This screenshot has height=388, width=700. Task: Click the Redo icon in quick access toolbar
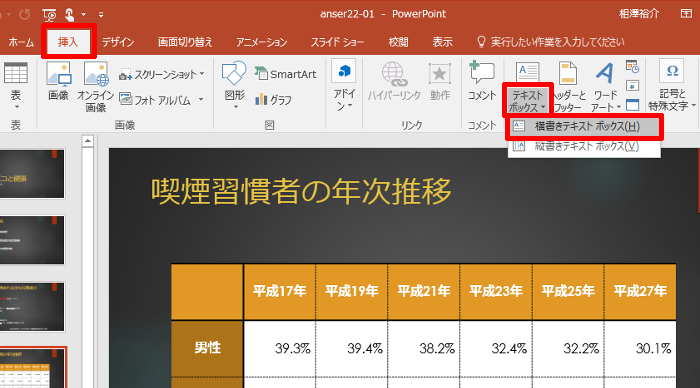coord(25,14)
